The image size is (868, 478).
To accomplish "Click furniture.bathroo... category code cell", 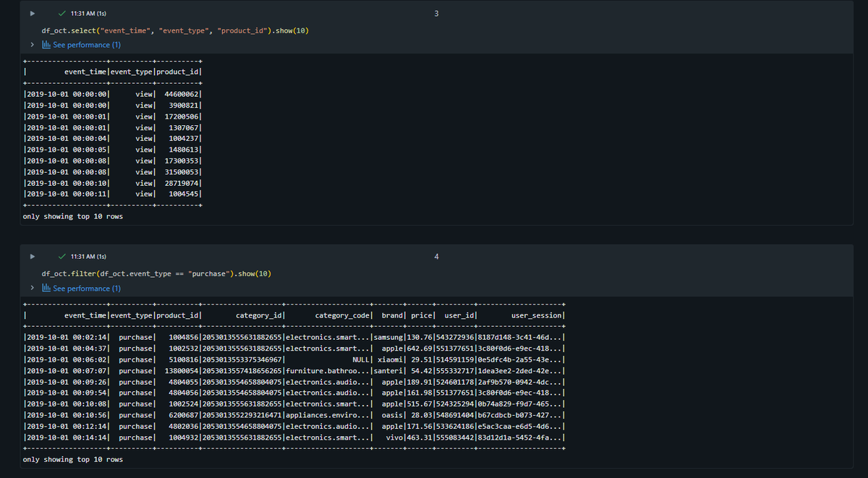I will [x=328, y=370].
